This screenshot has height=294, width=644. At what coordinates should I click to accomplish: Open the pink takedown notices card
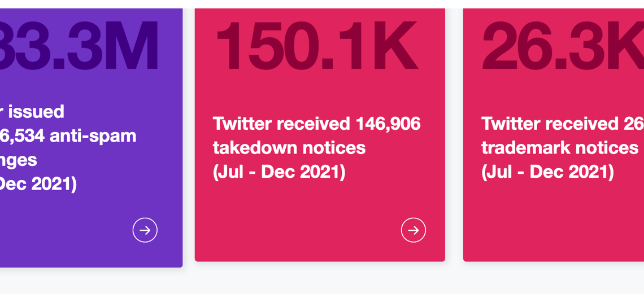tap(320, 134)
